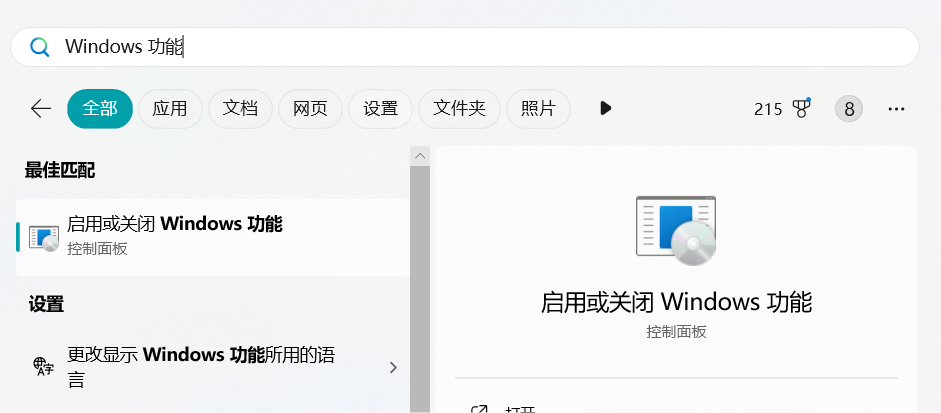Switch to the 文档 filter tab
Screen dimensions: 941x413
click(x=240, y=109)
